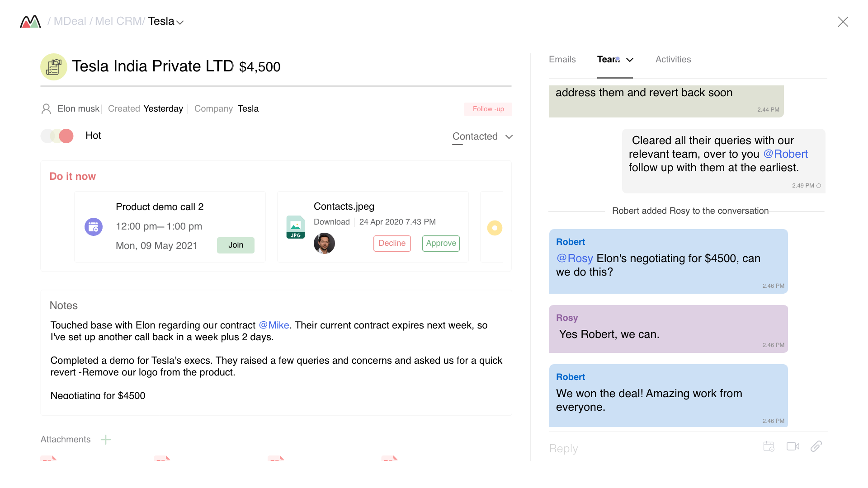Close the deal detail window
This screenshot has height=488, width=868.
[843, 22]
